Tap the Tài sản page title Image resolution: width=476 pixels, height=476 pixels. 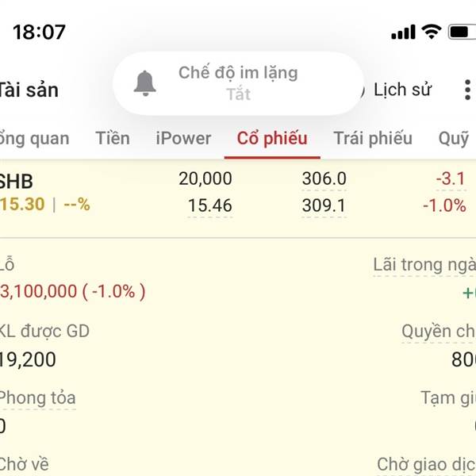pyautogui.click(x=29, y=90)
